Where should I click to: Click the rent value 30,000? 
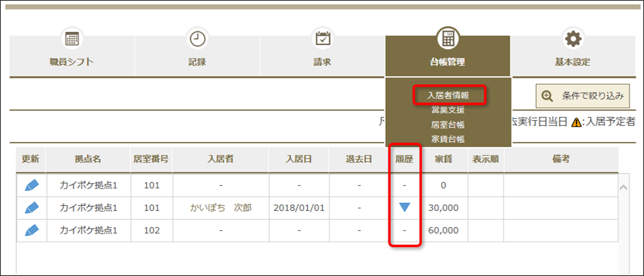[x=443, y=208]
